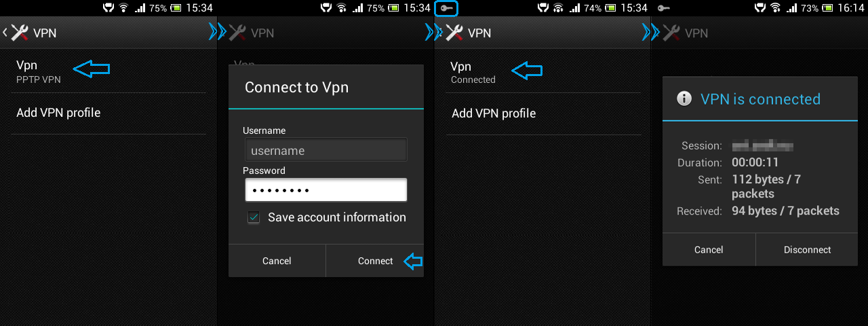Image resolution: width=868 pixels, height=326 pixels.
Task: Open the Vpn entry marked Connected
Action: click(x=543, y=71)
